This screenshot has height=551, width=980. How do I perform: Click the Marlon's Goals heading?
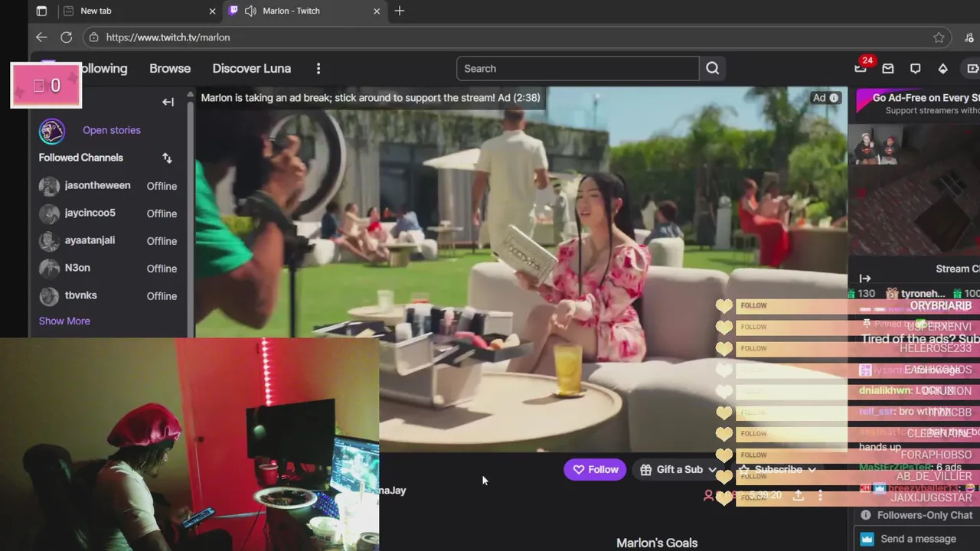pyautogui.click(x=657, y=543)
